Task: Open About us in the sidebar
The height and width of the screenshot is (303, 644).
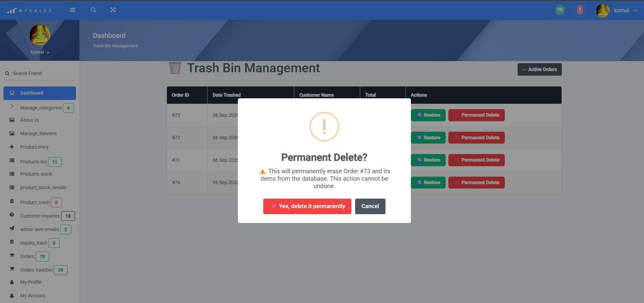Action: coord(29,120)
